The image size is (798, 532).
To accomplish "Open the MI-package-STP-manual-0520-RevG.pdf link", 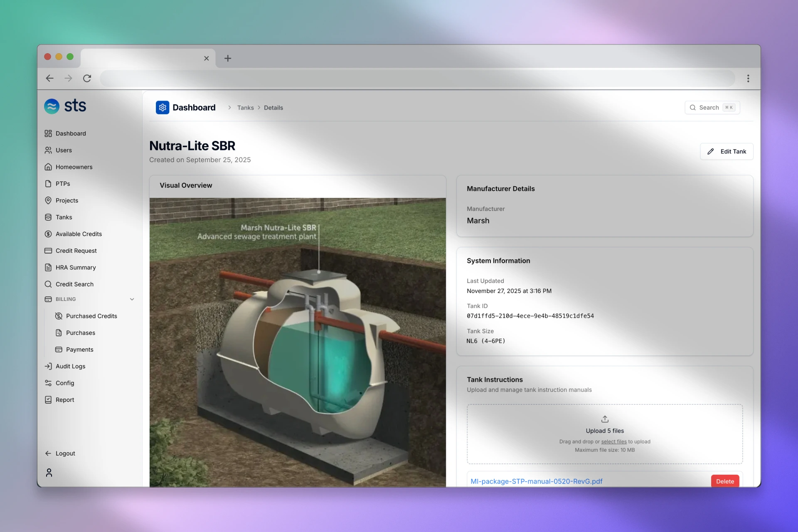I will (536, 481).
